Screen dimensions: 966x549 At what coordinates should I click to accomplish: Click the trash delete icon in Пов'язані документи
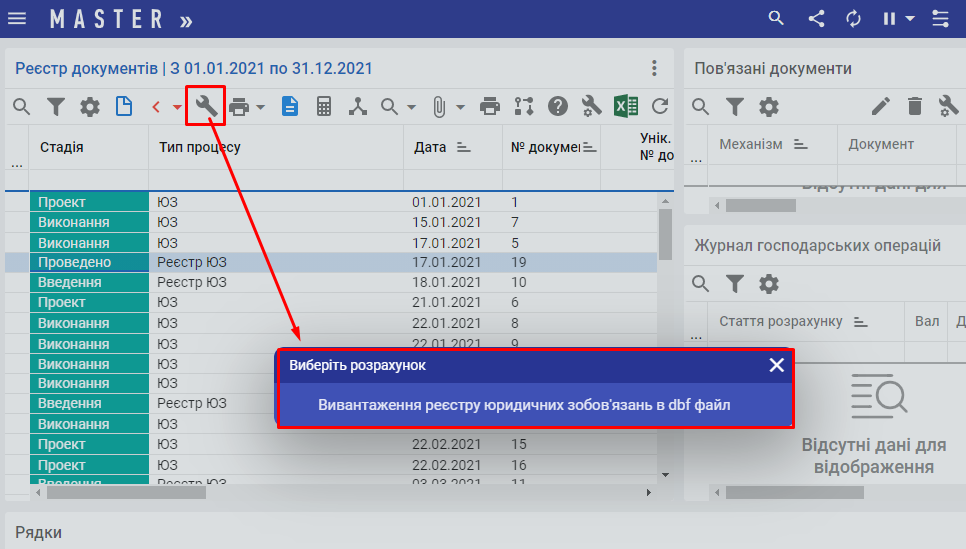(914, 106)
